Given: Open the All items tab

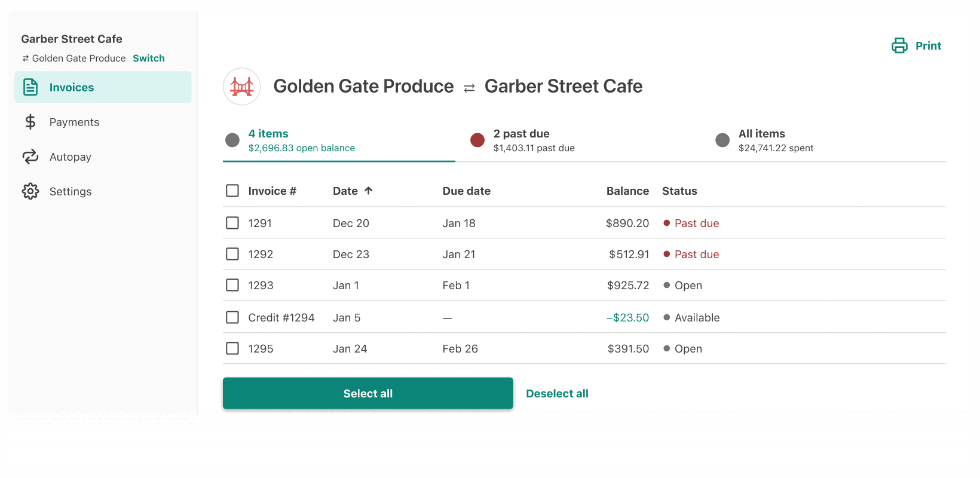Looking at the screenshot, I should coord(762,140).
